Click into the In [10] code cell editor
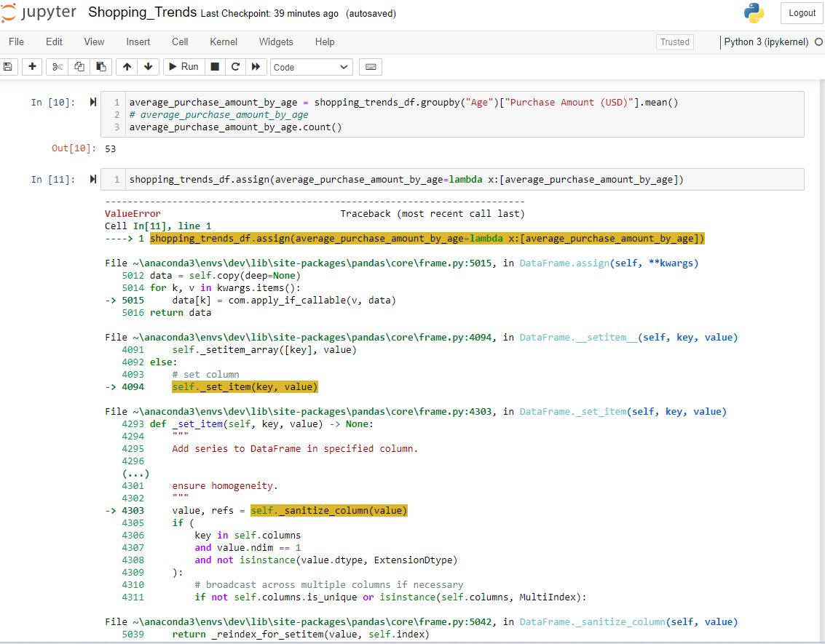 [452, 114]
